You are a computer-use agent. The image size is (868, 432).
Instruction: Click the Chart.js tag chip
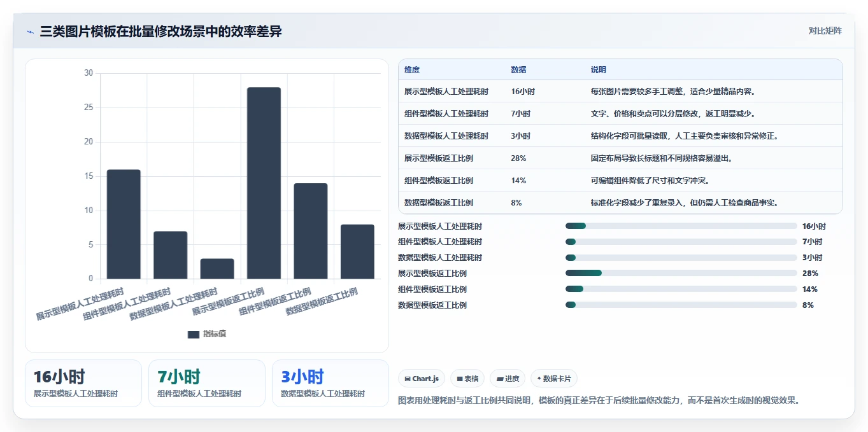[422, 379]
